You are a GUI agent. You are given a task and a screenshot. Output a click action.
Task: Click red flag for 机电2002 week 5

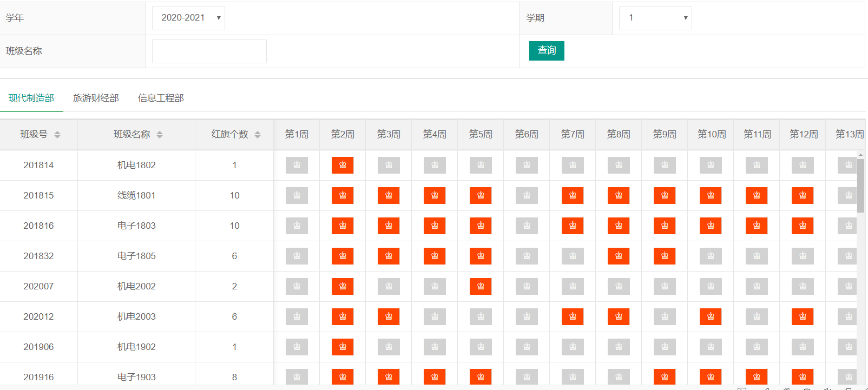click(x=481, y=286)
